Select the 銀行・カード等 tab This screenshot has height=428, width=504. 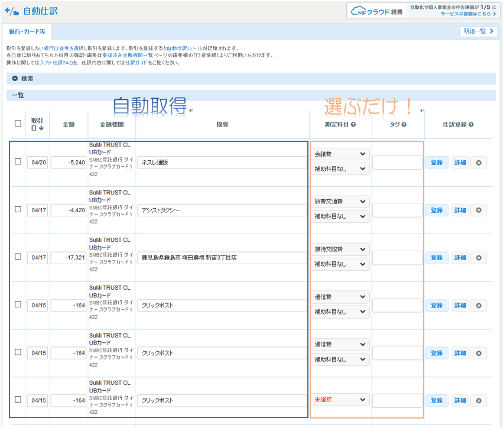click(27, 31)
